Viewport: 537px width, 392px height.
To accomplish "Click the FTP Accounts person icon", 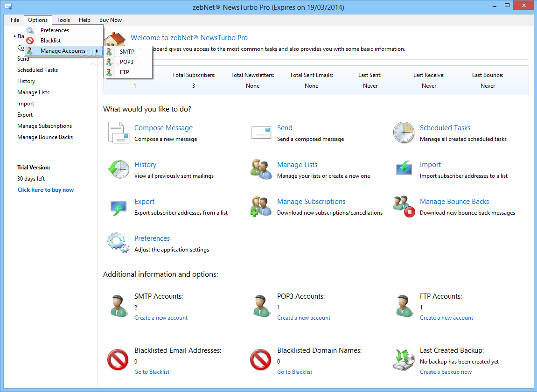I will (404, 306).
